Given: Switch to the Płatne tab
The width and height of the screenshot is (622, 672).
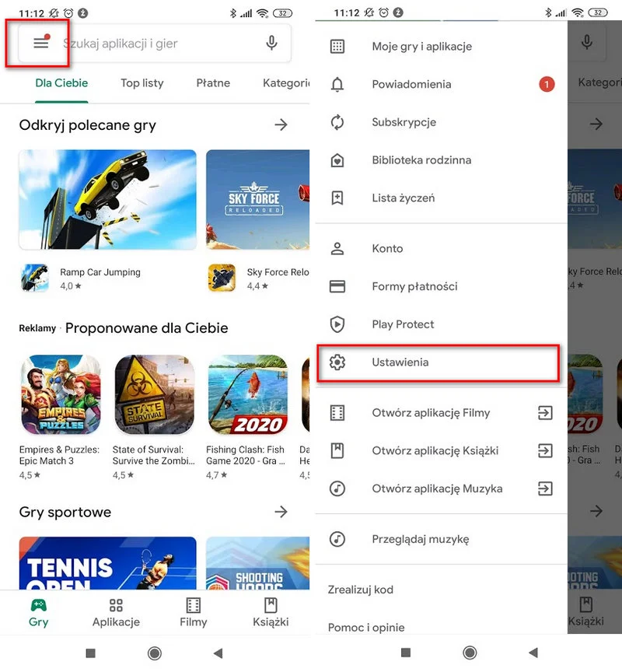Looking at the screenshot, I should coord(213,82).
